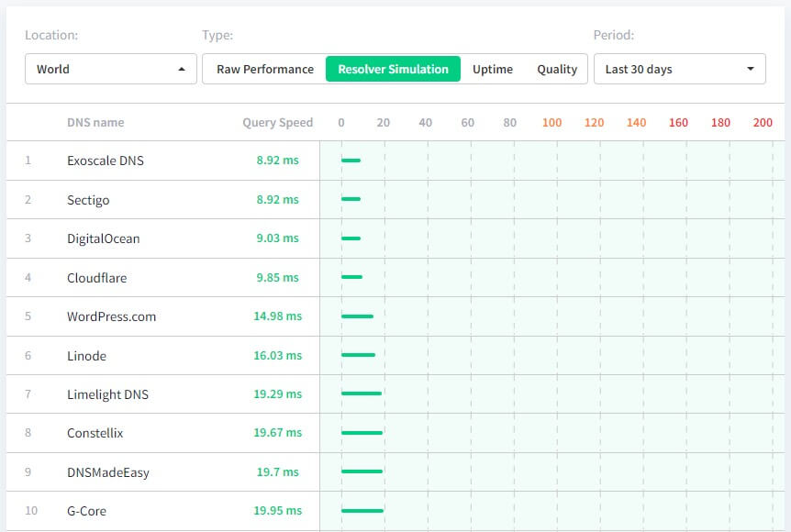Screen dimensions: 791x532
Task: Click the 9.85 ms query speed value
Action: [x=277, y=277]
